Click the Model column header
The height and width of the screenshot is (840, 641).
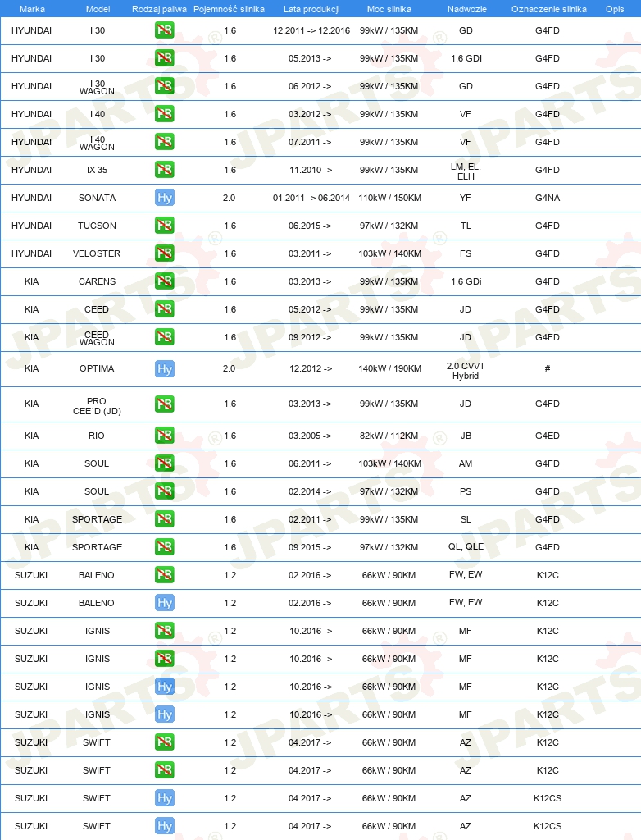point(98,9)
